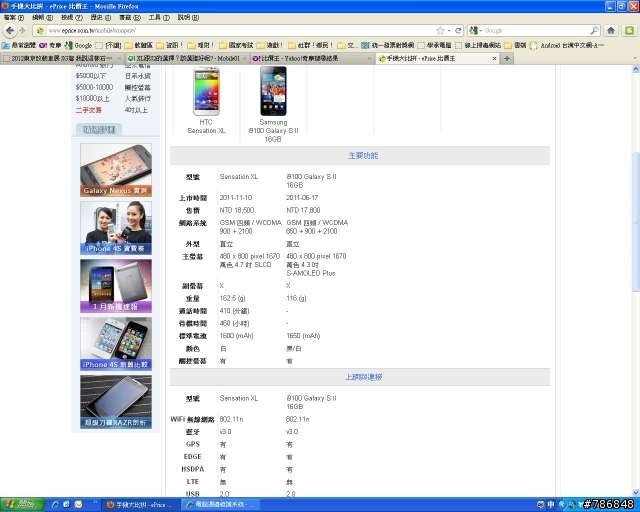Screen dimensions: 640x512
Task: Click the HTC Sensation XL phone image
Action: (206, 91)
